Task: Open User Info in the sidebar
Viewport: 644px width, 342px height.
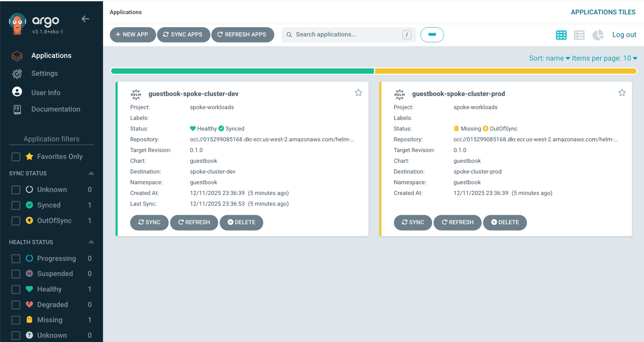Action: (45, 92)
